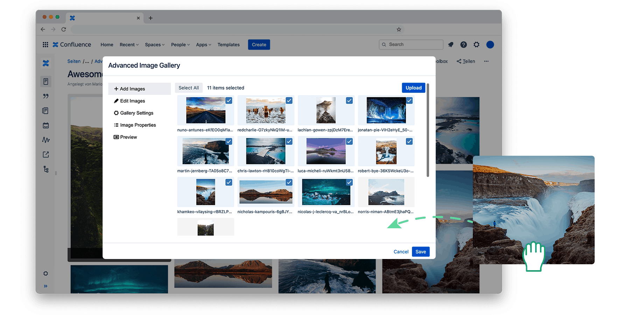644x315 pixels.
Task: Uncheck the khamkeo-vilaysing image checkbox
Action: 229,182
